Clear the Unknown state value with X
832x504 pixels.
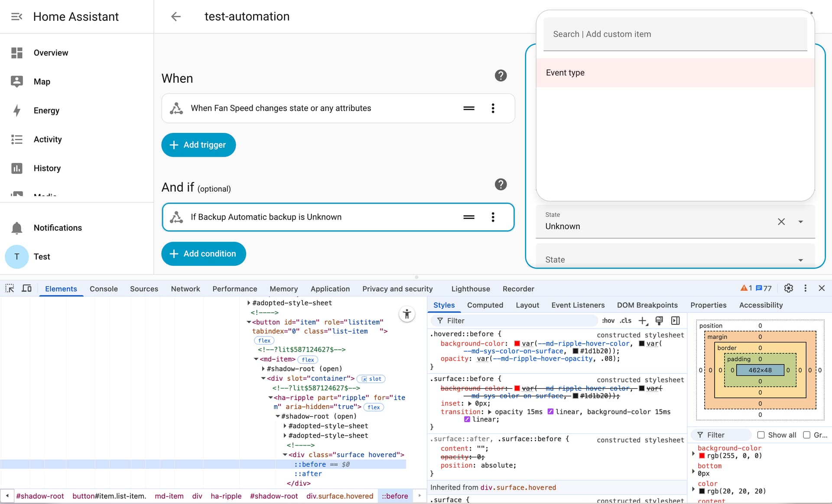click(781, 222)
